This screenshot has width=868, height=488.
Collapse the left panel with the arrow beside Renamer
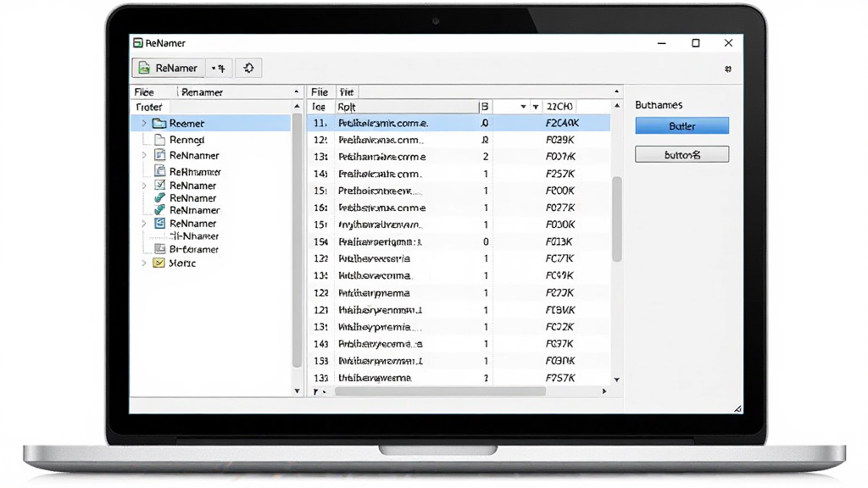pos(297,91)
